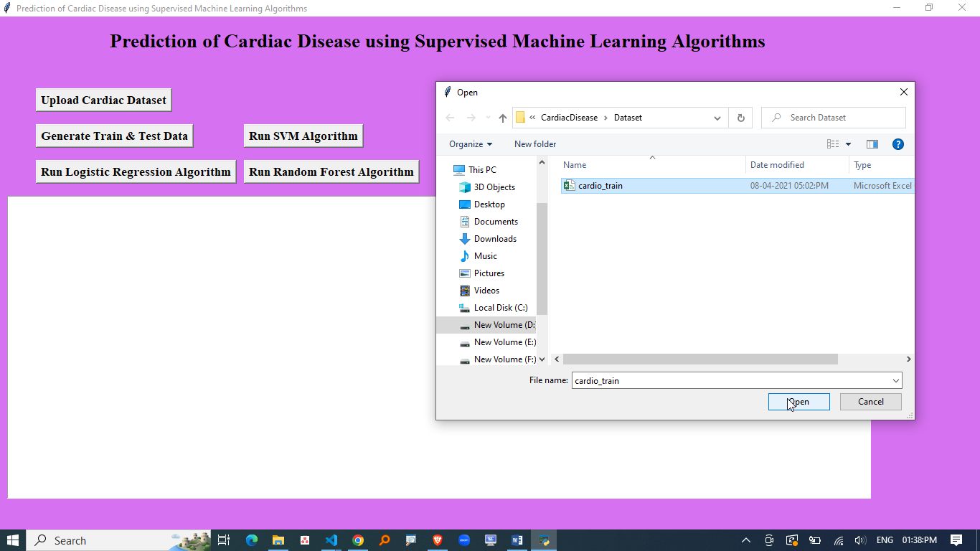Go forward in Open dialog navigation
This screenshot has height=551, width=980.
tap(471, 118)
